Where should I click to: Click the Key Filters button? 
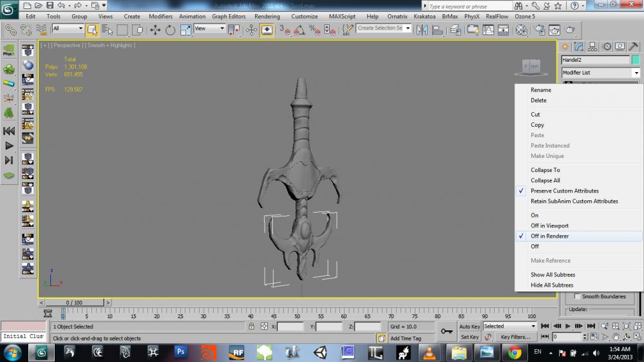click(515, 337)
